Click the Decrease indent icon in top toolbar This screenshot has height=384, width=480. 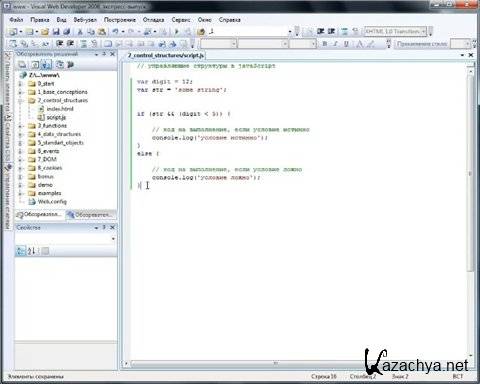[x=320, y=31]
